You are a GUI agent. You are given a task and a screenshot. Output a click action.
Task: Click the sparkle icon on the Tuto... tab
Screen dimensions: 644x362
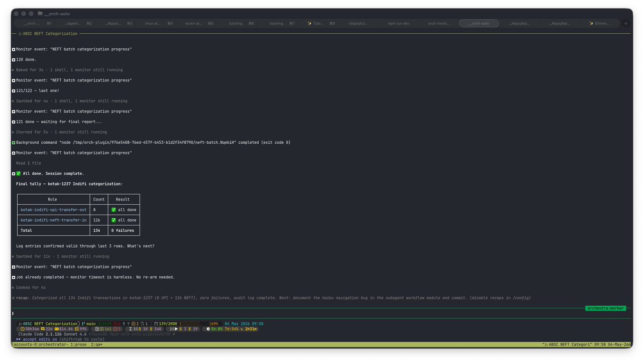(310, 24)
